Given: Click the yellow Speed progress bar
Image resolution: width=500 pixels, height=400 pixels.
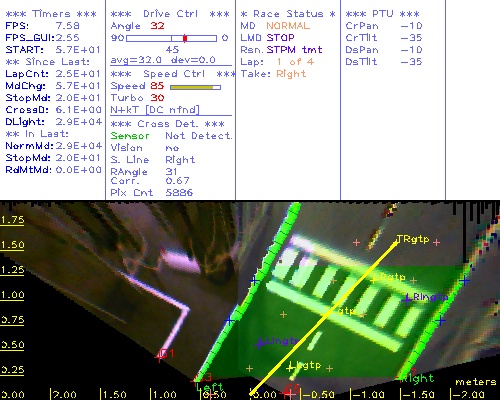Looking at the screenshot, I should [195, 87].
